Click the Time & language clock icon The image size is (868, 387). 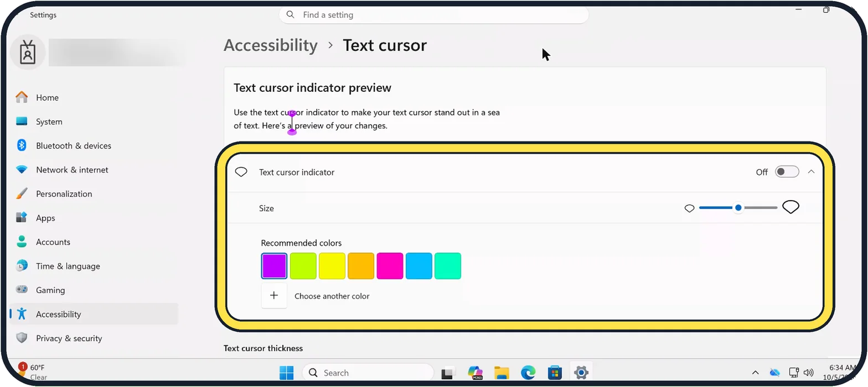coord(22,266)
